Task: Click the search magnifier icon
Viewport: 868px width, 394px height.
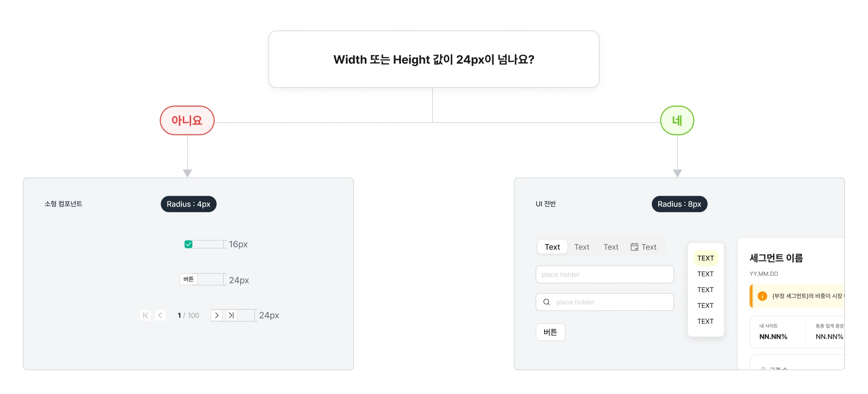Action: 546,302
